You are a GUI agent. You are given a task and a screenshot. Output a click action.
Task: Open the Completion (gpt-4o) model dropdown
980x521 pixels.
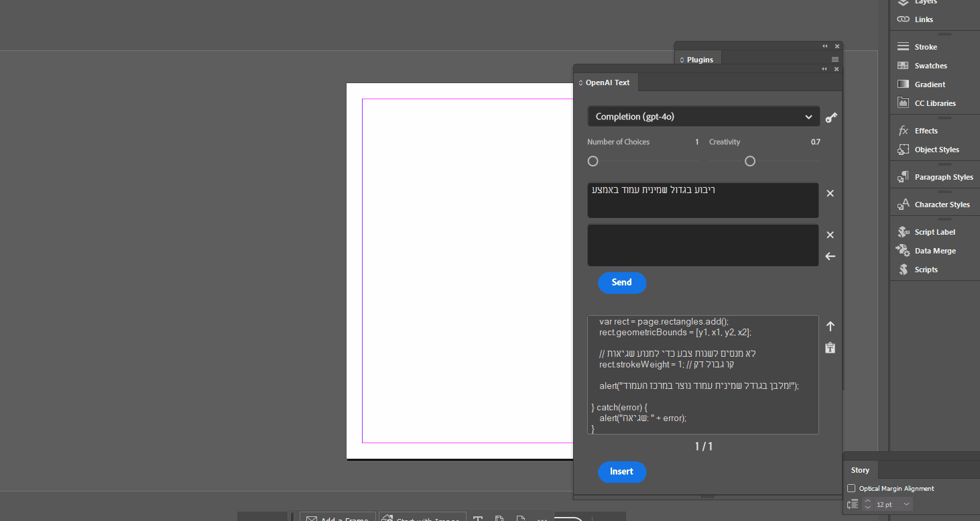703,117
